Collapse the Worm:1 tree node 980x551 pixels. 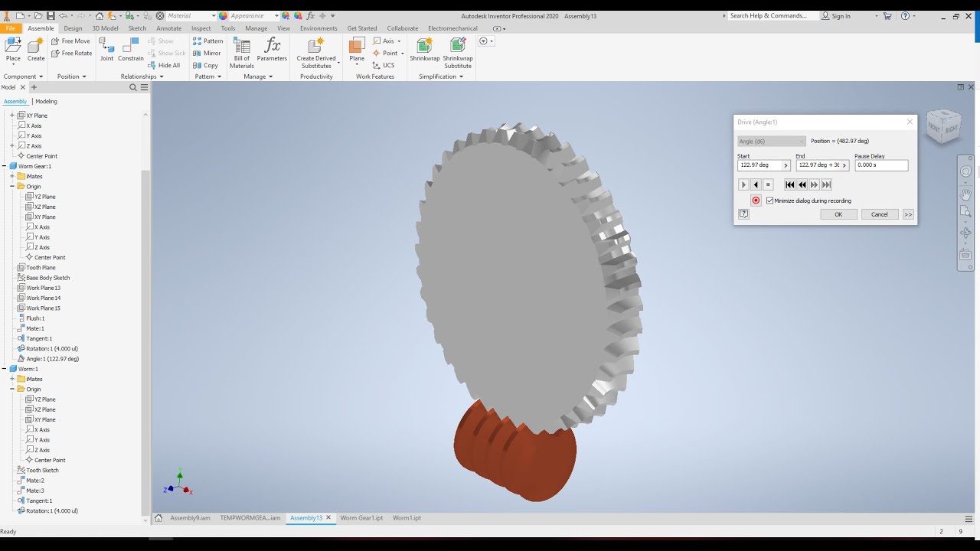pyautogui.click(x=5, y=369)
